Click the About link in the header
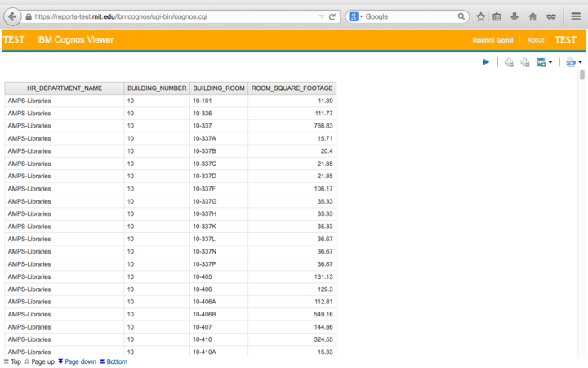The width and height of the screenshot is (588, 368). coord(536,40)
